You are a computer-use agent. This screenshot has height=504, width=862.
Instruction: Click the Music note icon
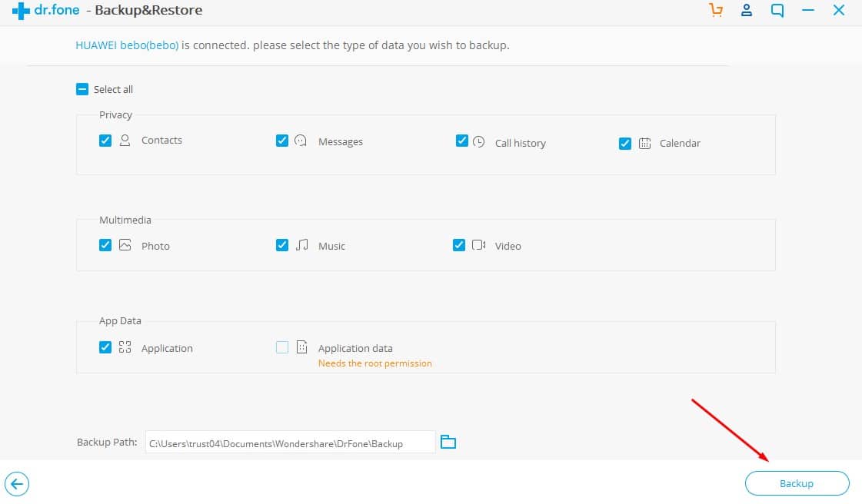point(302,245)
